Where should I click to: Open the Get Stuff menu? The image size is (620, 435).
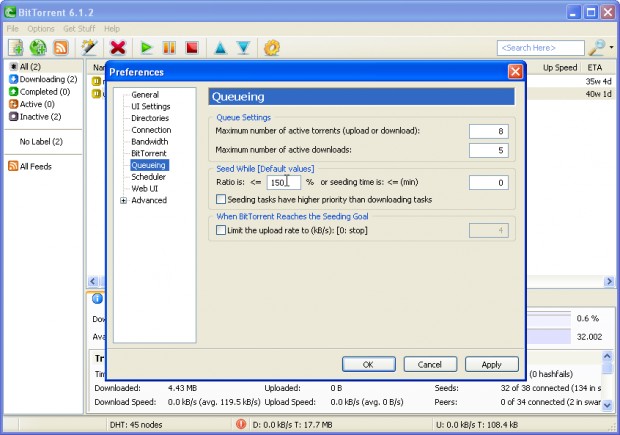pyautogui.click(x=79, y=28)
